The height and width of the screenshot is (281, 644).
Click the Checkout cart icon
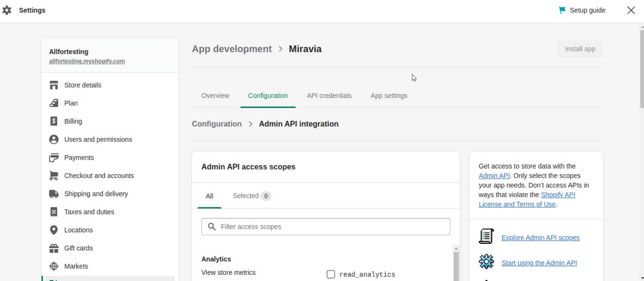click(x=54, y=176)
